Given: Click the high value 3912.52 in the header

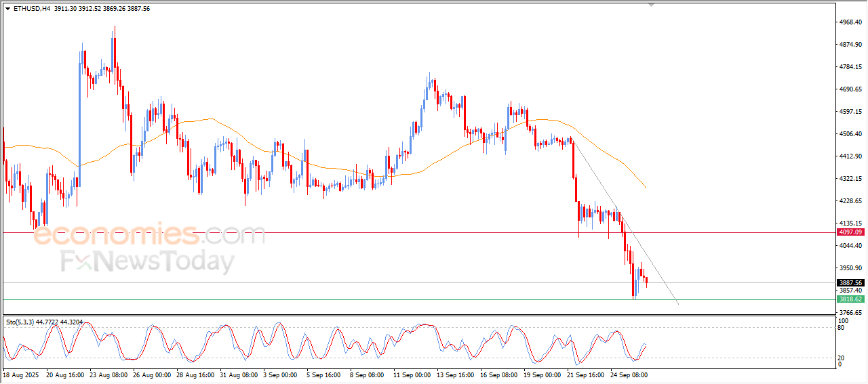Looking at the screenshot, I should 90,9.
